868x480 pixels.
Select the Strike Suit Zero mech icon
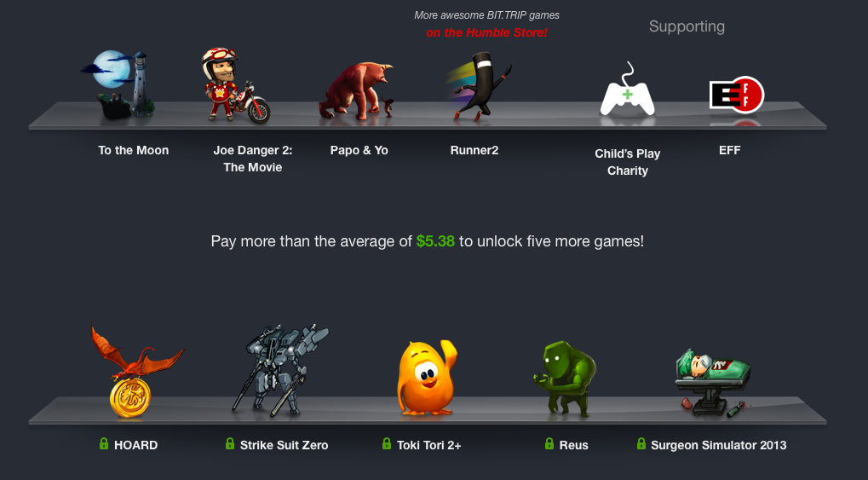pos(280,371)
